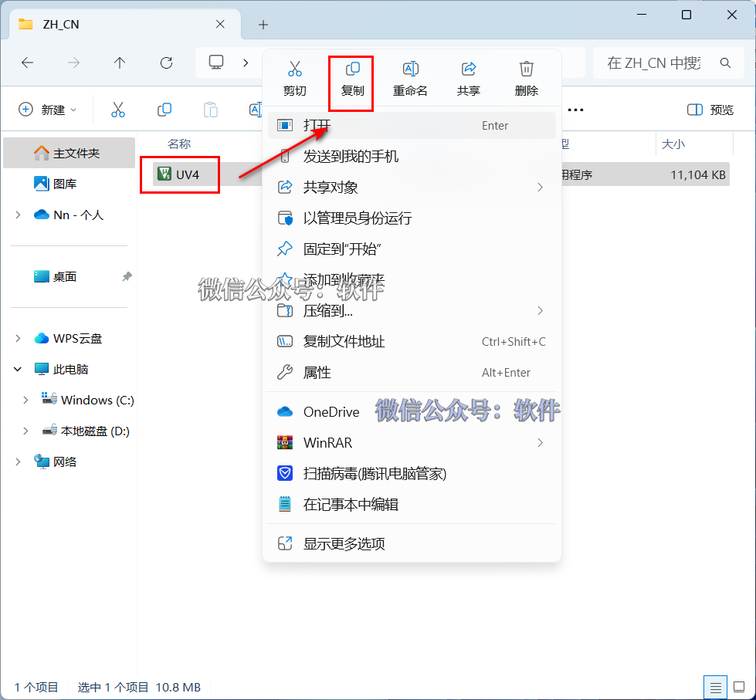Viewport: 756px width, 700px height.
Task: Open Nn - 个人 OneDrive
Action: click(x=69, y=215)
